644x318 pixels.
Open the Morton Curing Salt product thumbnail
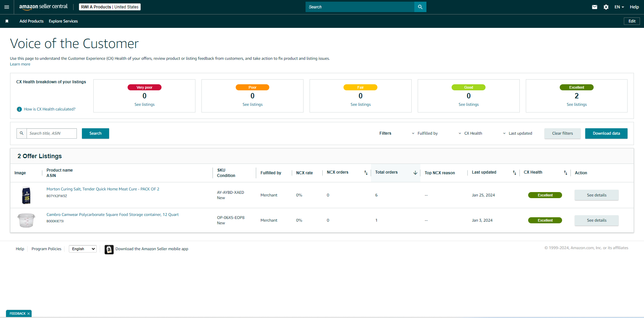[26, 195]
